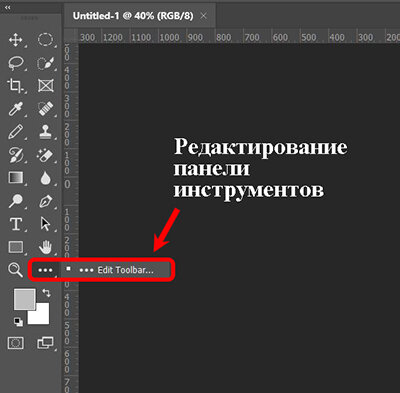Select the Blur droplet tool
Viewport: 400px width, 393px height.
point(45,178)
